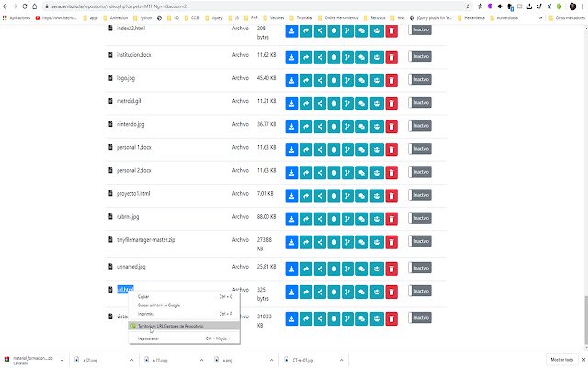This screenshot has height=368, width=588.
Task: Click the proyecto1.html file name
Action: pyautogui.click(x=133, y=194)
